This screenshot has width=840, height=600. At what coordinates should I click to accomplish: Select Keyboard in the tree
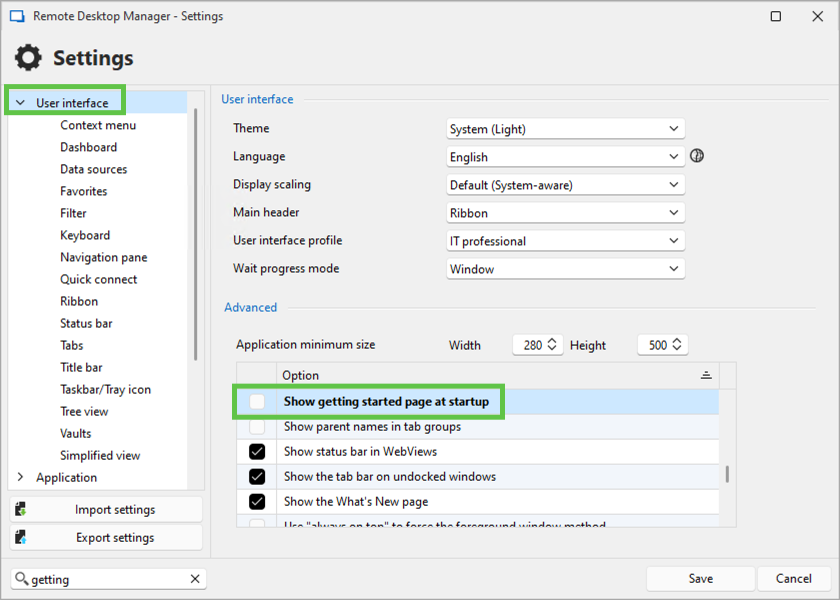point(85,235)
